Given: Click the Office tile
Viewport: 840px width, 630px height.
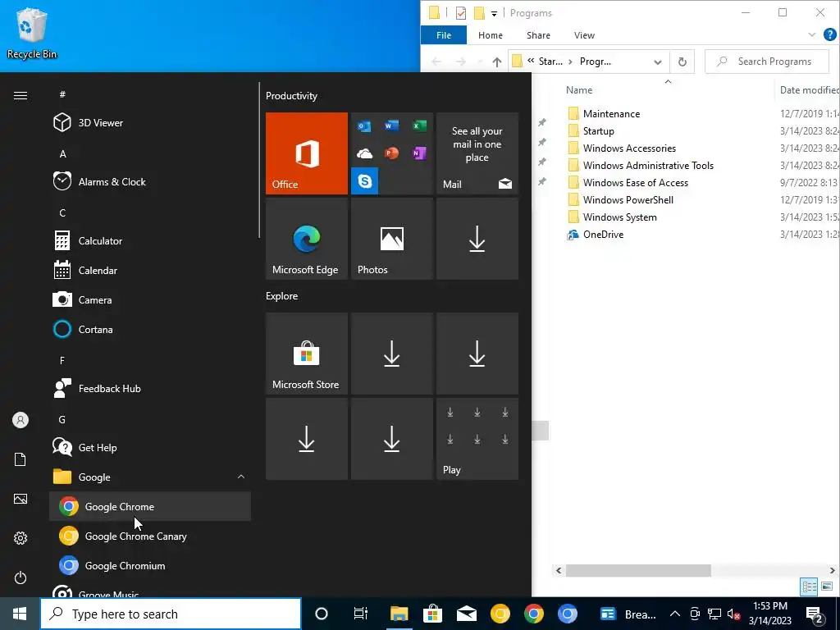Looking at the screenshot, I should (x=307, y=153).
